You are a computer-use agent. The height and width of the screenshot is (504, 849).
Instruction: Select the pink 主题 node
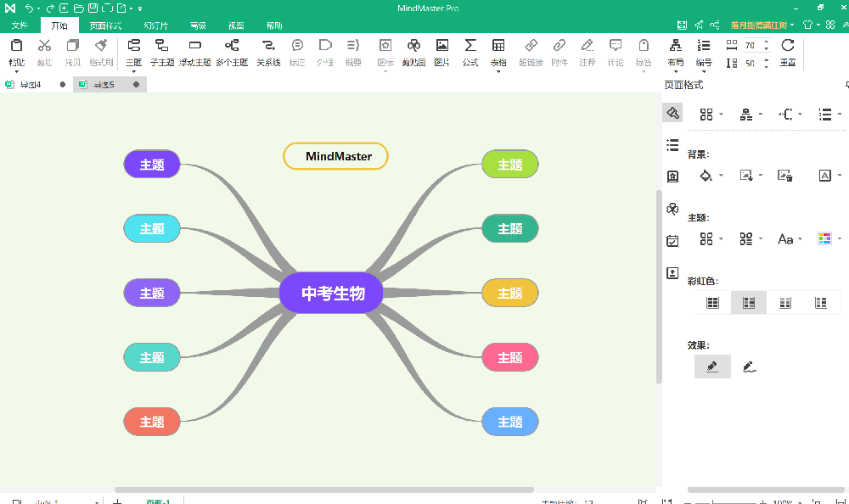pyautogui.click(x=510, y=357)
